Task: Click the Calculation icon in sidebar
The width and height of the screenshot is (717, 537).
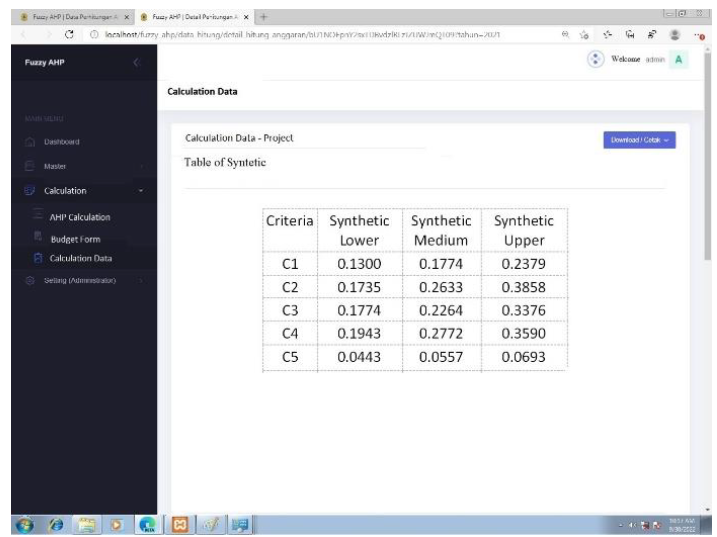Action: pyautogui.click(x=29, y=190)
